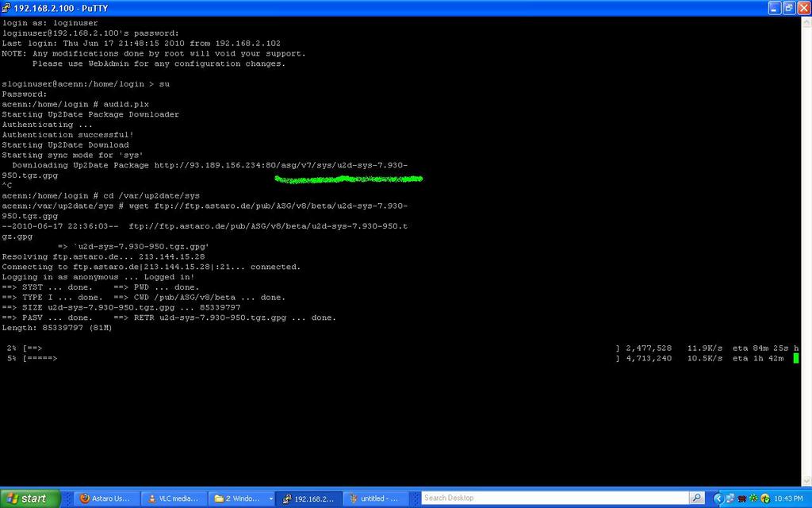This screenshot has height=508, width=812.
Task: Click 'Starting Up2Date Package Downloader' line
Action: 90,114
